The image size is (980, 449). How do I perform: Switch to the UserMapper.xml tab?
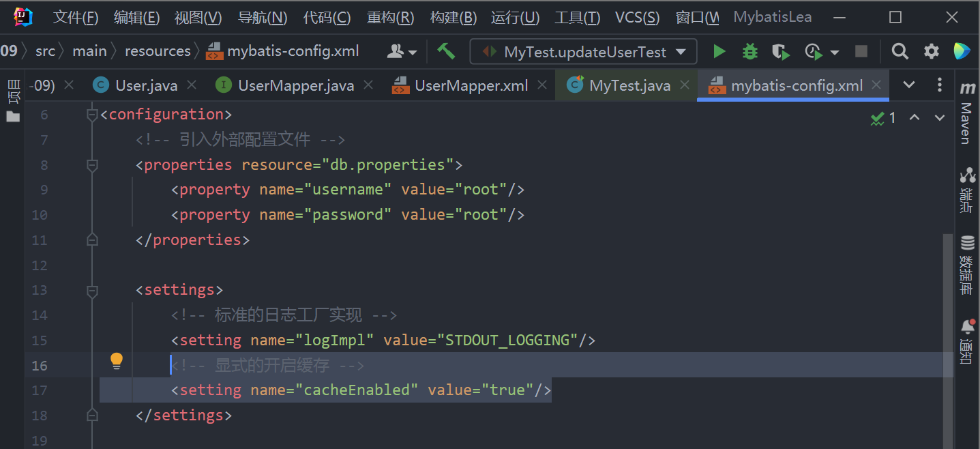[x=471, y=86]
